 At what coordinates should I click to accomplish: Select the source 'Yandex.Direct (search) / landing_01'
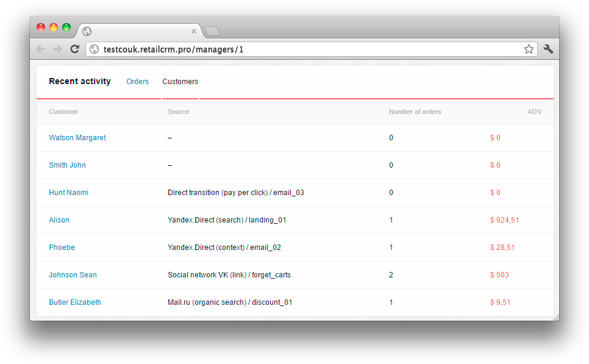227,219
